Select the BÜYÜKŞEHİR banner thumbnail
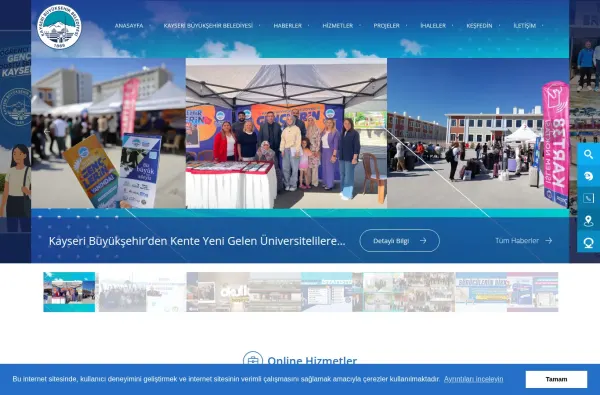This screenshot has height=395, width=600. point(481,292)
